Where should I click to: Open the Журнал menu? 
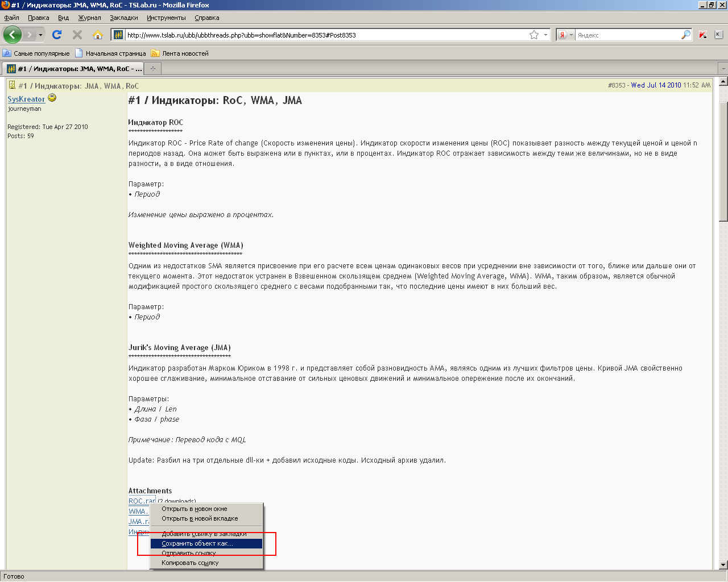(x=90, y=18)
